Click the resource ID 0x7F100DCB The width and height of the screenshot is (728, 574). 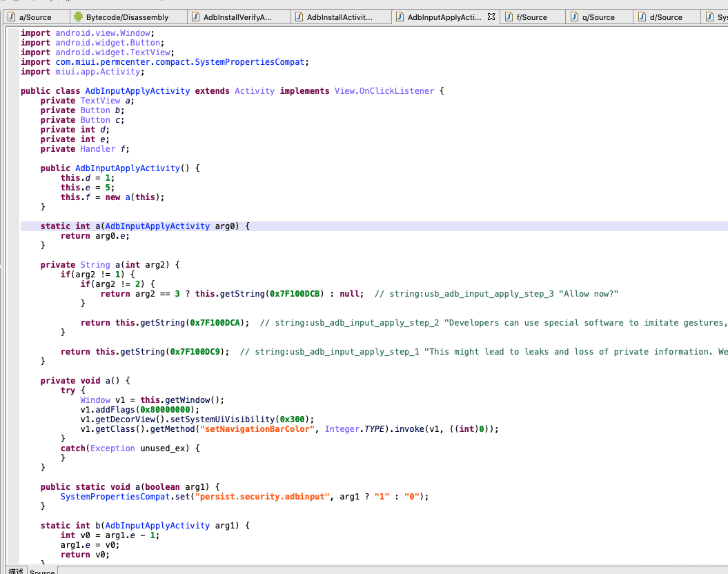295,294
